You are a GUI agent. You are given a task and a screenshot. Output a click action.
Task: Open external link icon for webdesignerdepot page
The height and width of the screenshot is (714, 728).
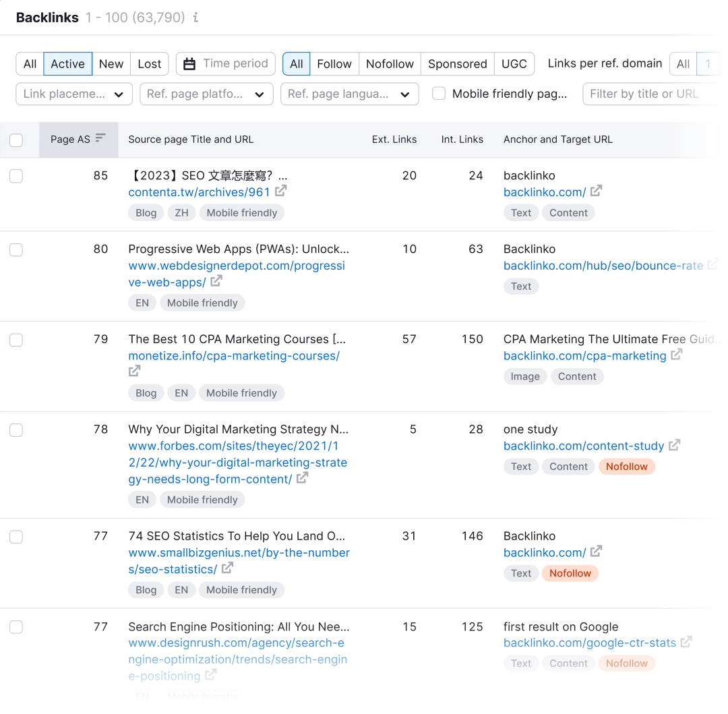click(216, 281)
